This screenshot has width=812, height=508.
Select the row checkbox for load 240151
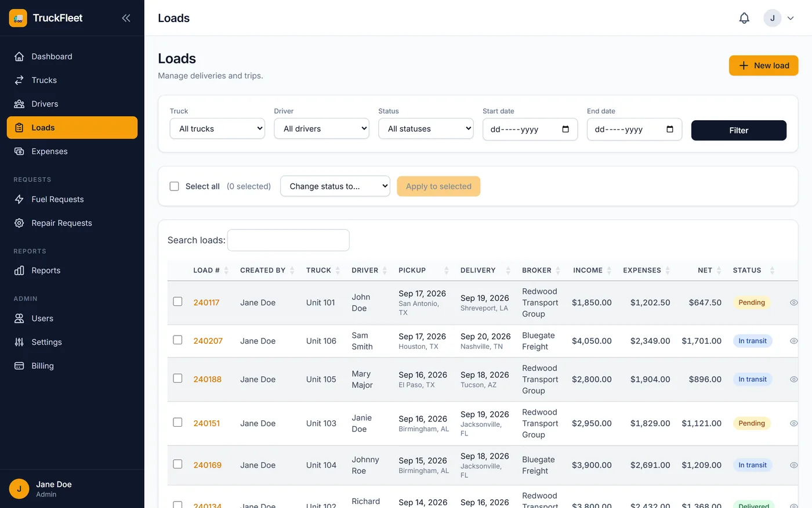point(177,422)
